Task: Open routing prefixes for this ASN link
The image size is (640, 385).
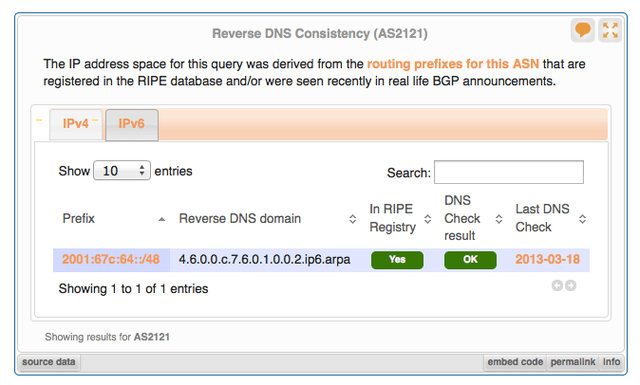Action: [x=453, y=64]
